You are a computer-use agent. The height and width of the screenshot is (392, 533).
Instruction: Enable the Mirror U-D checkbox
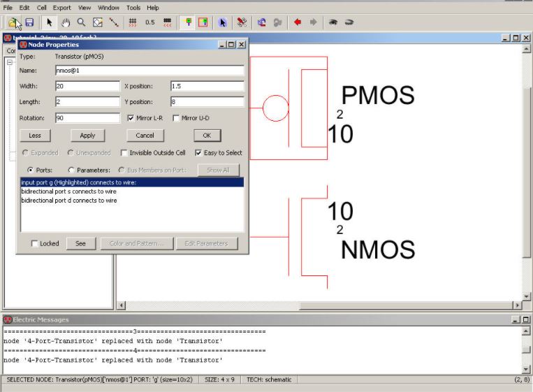pos(176,118)
